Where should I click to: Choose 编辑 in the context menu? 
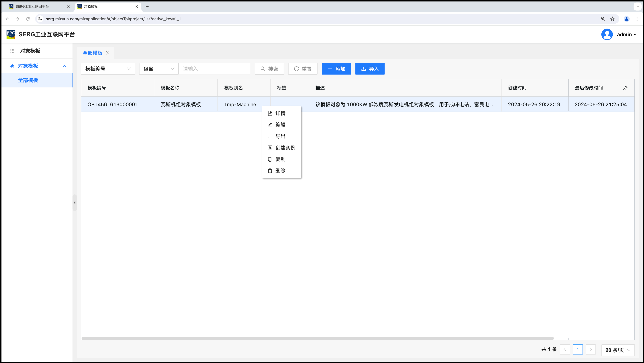tap(280, 125)
